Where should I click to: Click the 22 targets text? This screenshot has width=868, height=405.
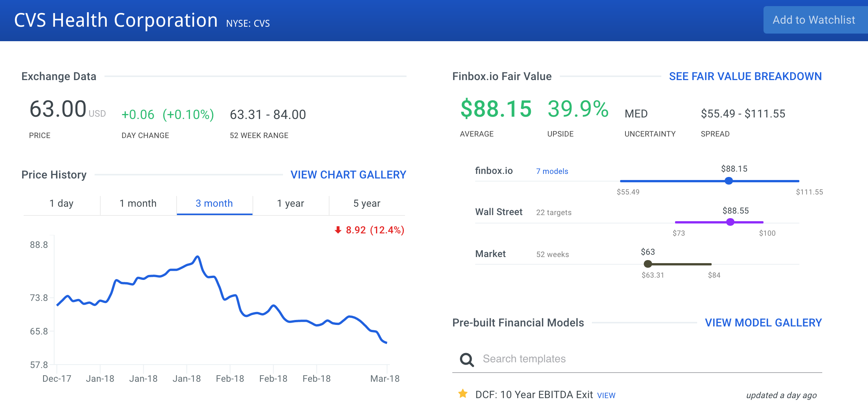click(x=554, y=212)
